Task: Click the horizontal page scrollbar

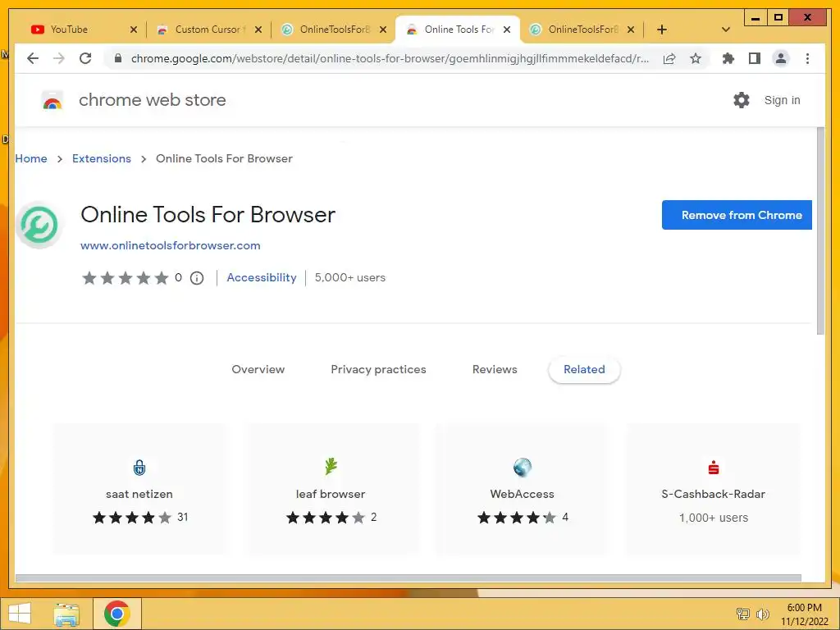Action: coord(409,578)
